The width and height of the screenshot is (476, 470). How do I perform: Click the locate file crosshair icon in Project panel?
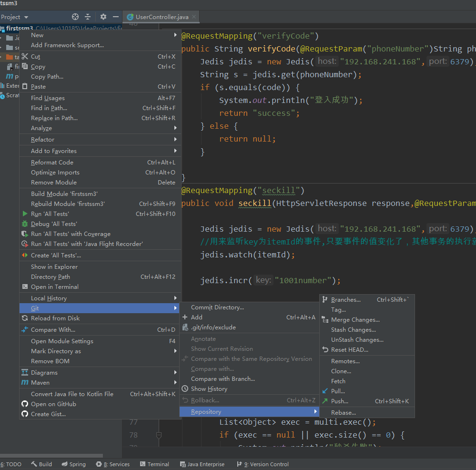(75, 17)
